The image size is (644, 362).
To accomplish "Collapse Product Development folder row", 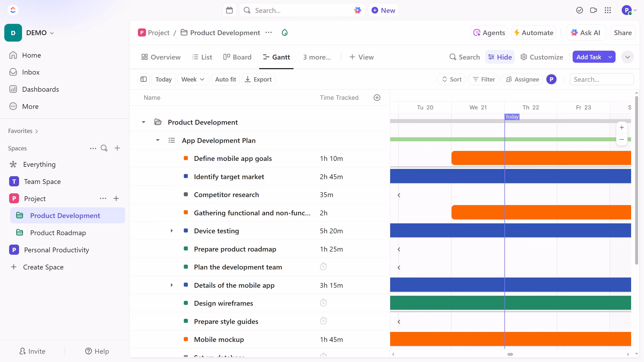I will [144, 122].
